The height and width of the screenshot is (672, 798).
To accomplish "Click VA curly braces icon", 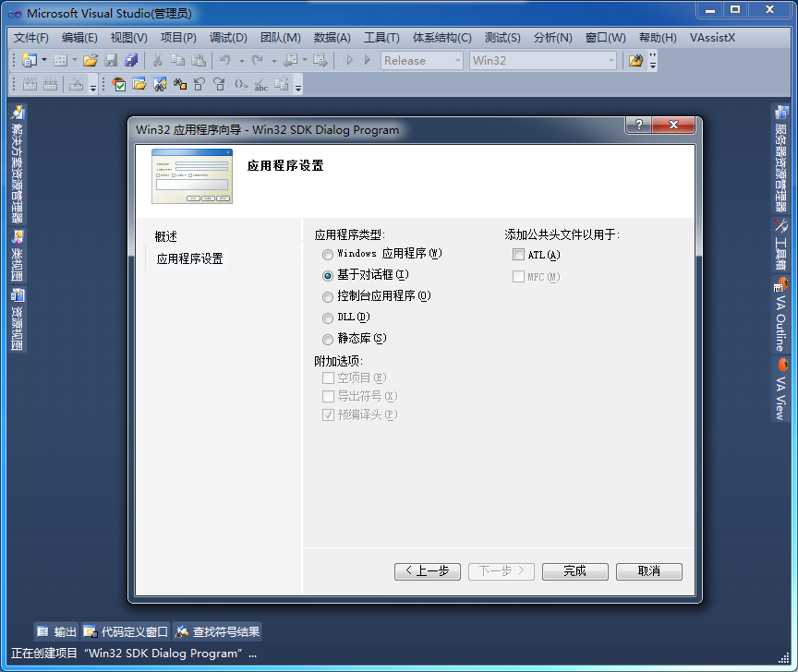I will coord(241,84).
